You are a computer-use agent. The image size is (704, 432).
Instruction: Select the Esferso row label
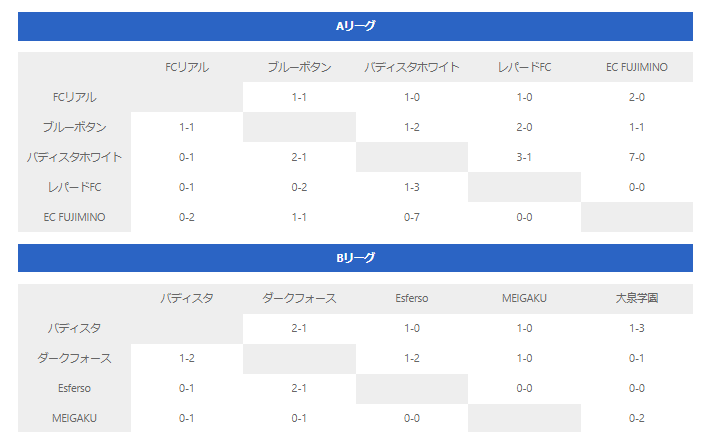74,388
